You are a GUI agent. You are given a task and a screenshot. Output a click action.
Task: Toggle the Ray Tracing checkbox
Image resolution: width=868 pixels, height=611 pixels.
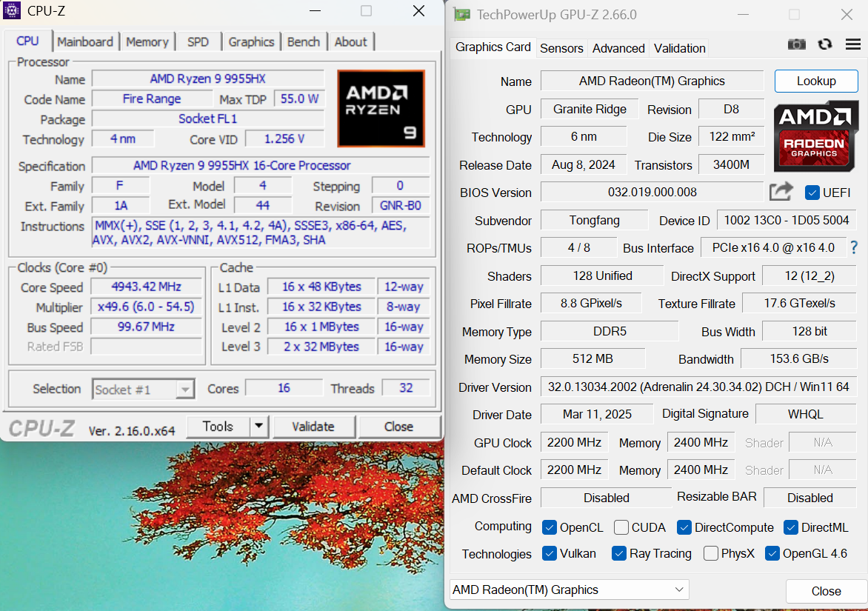pos(619,553)
